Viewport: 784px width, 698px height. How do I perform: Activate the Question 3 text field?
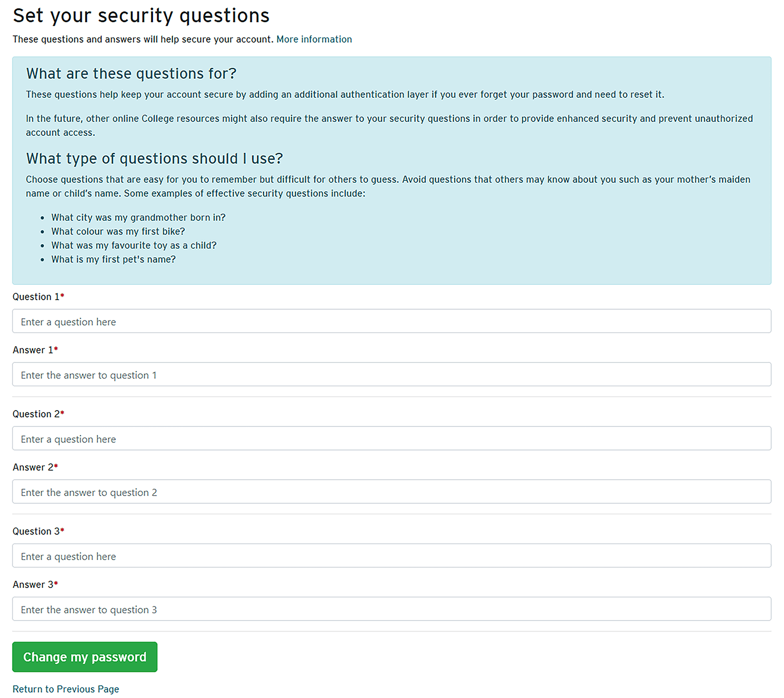[x=391, y=556]
